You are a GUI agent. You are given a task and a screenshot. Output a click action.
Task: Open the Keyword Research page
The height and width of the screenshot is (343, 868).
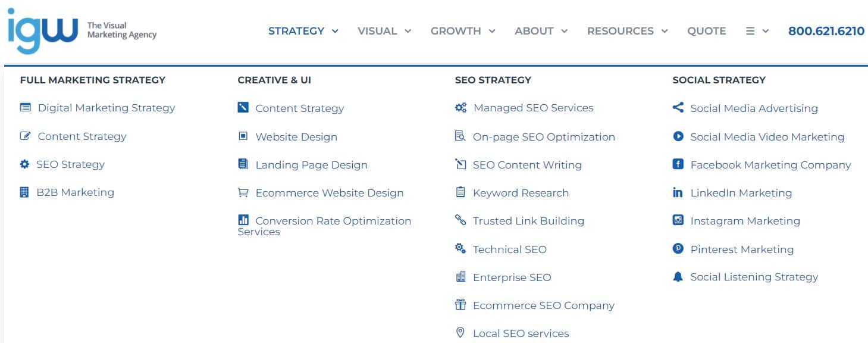521,192
